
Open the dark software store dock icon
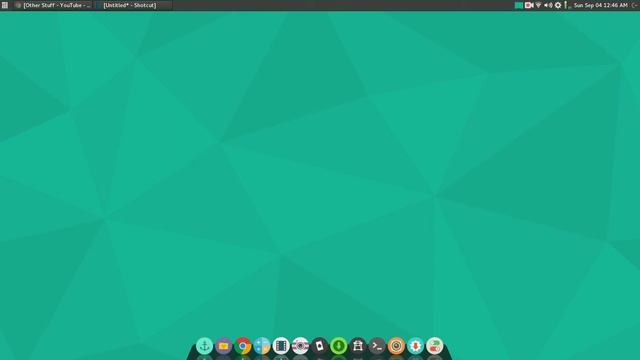click(358, 346)
